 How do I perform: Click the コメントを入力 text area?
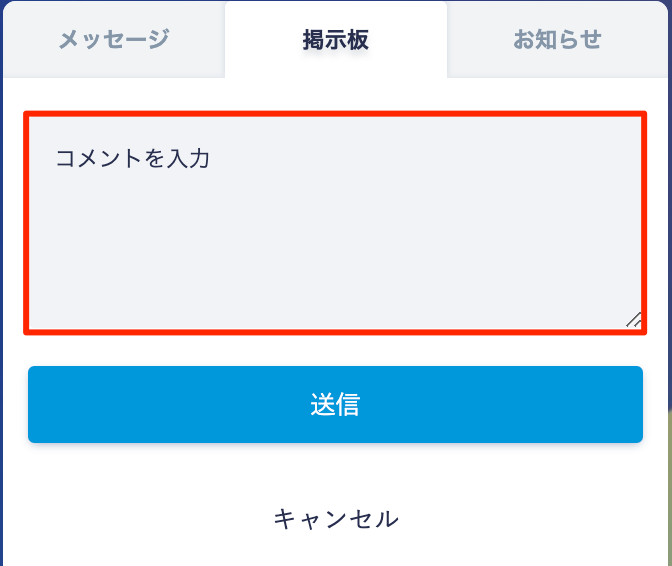335,223
